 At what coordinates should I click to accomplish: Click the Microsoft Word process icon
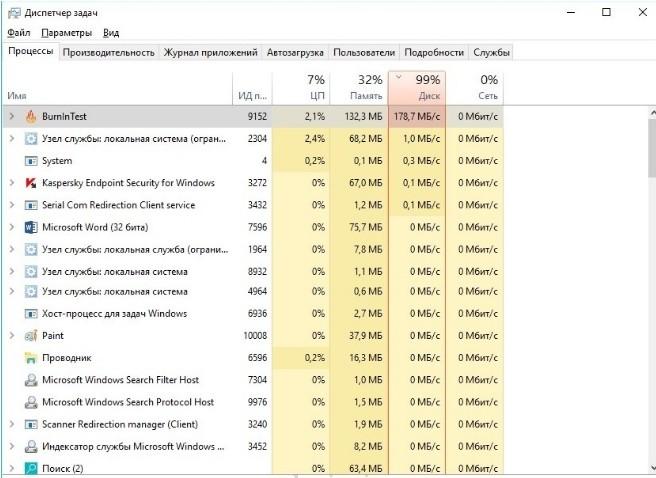[31, 227]
